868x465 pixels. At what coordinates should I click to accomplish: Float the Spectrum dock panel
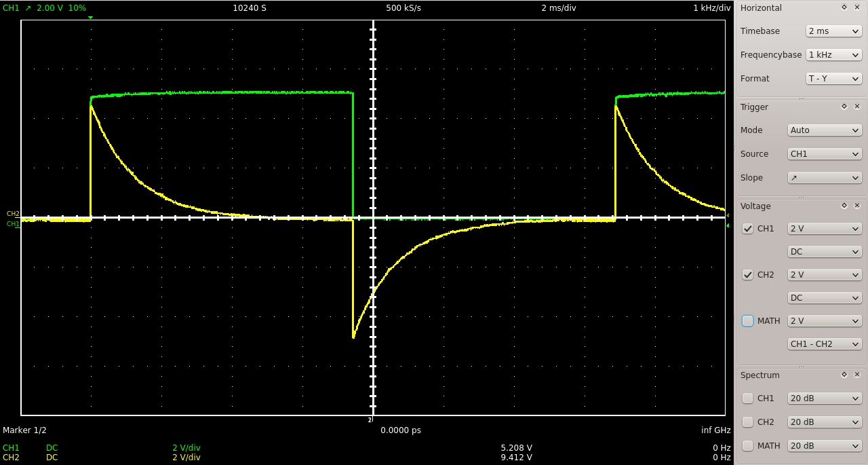point(844,375)
